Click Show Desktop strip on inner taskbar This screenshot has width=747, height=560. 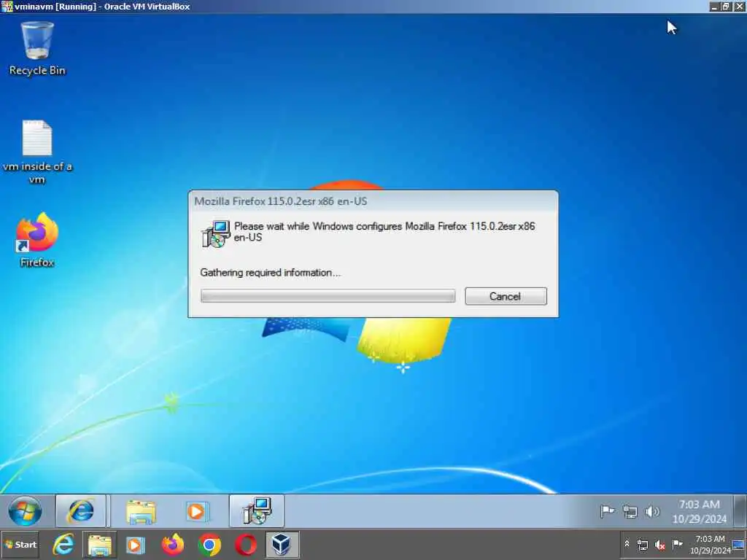point(740,511)
